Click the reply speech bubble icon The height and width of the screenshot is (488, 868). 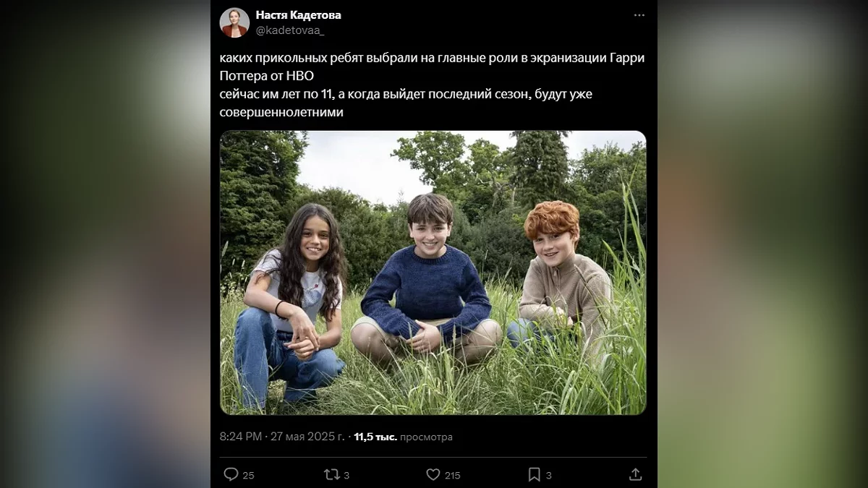[x=231, y=474]
